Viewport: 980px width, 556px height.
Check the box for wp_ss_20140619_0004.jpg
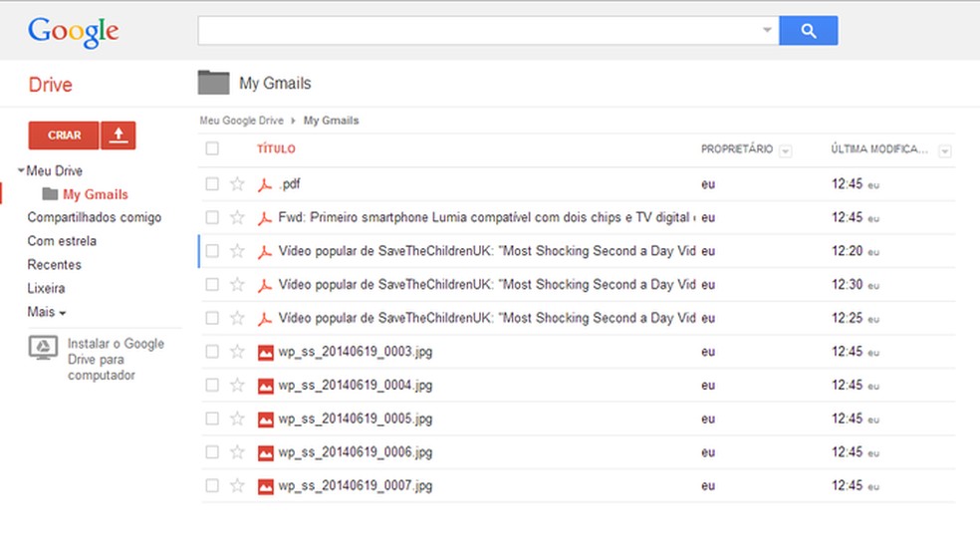(212, 385)
